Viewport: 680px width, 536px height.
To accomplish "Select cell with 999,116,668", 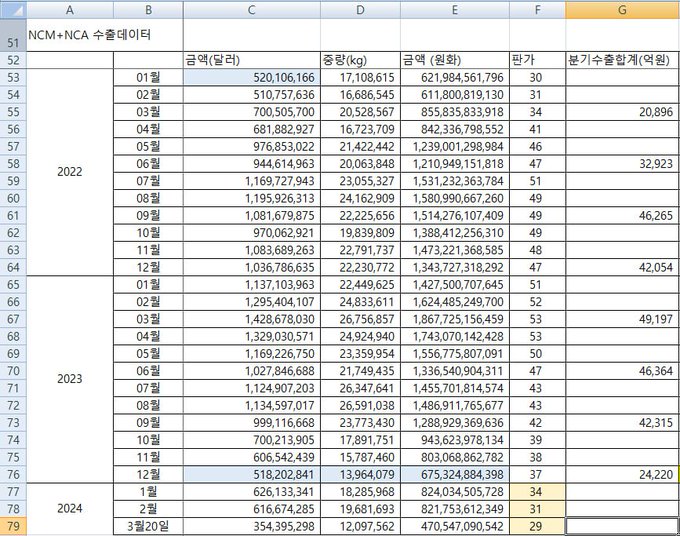I will pos(252,423).
